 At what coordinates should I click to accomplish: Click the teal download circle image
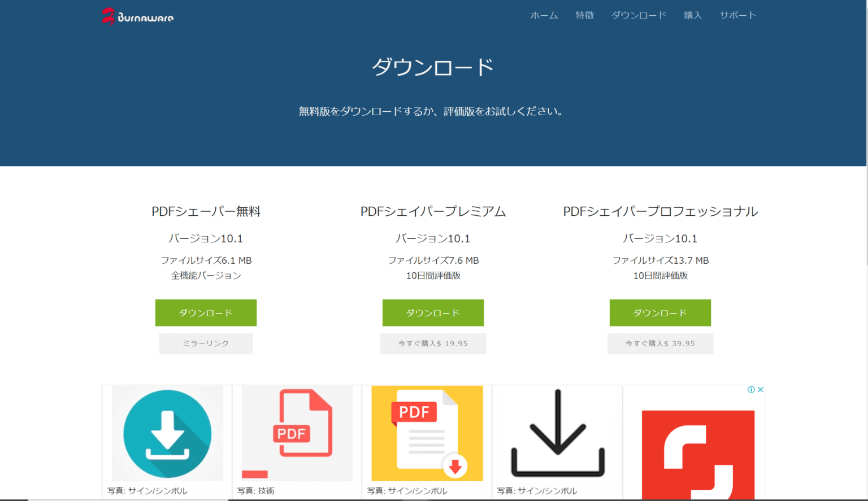tap(167, 433)
